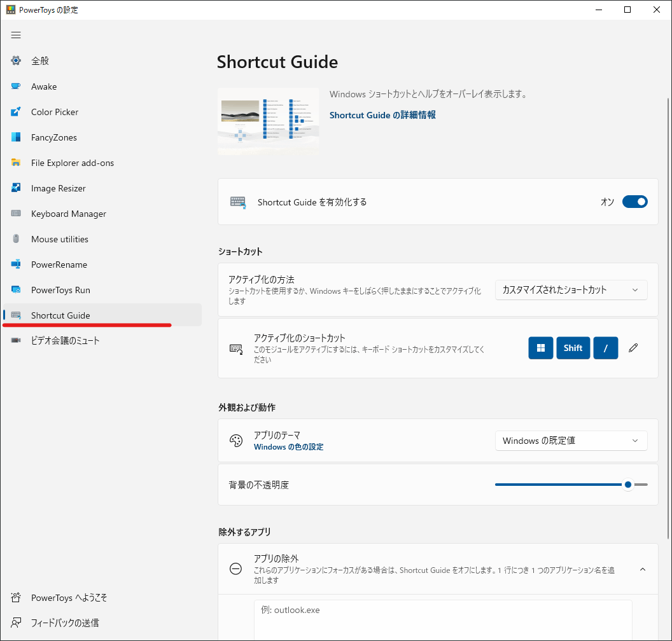Click the PowerToys へようこそ welcome icon

16,598
